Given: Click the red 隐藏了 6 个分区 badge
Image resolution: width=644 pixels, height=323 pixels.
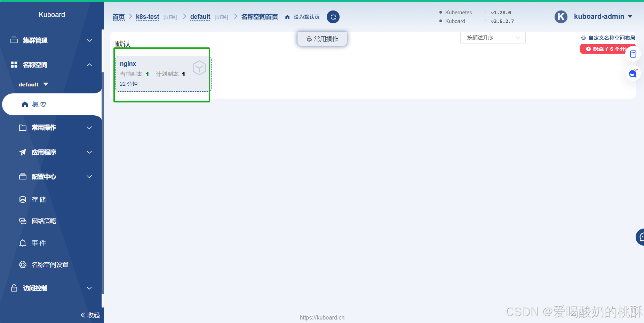Looking at the screenshot, I should pyautogui.click(x=608, y=49).
